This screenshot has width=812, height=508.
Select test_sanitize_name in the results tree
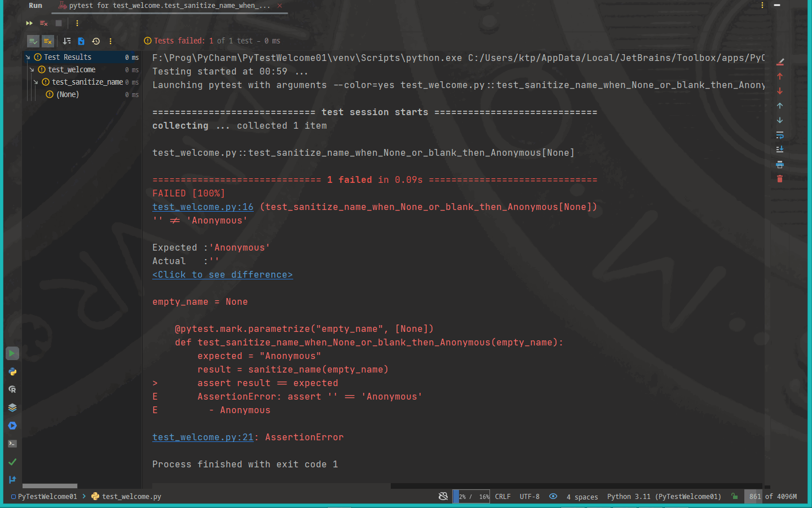click(x=87, y=82)
